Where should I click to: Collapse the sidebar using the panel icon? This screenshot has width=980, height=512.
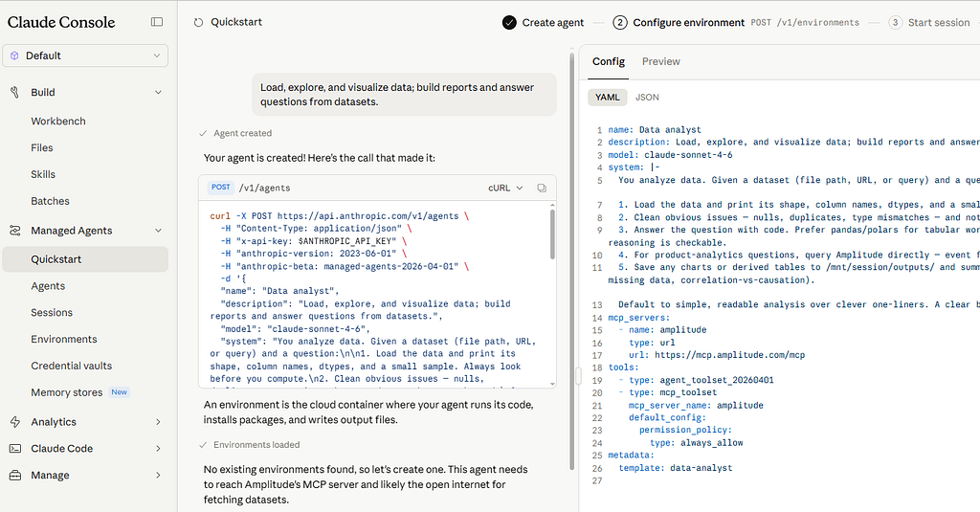[157, 22]
